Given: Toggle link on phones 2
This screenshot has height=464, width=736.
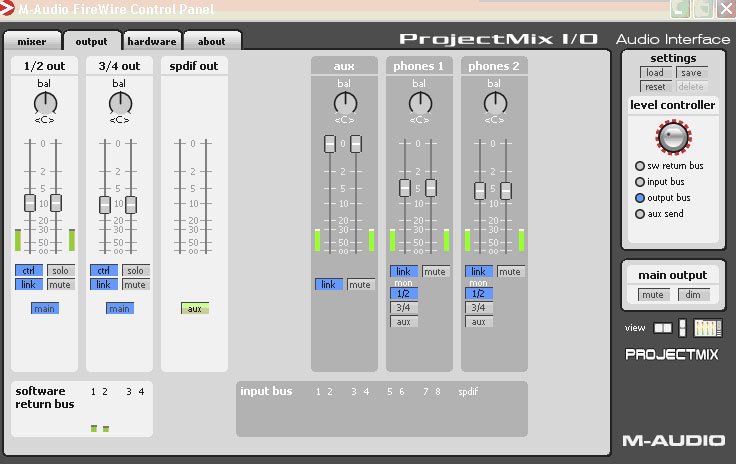Looking at the screenshot, I should [479, 271].
